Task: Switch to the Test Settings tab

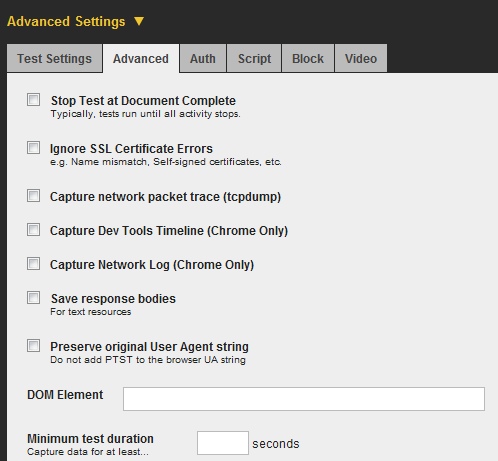Action: tap(54, 58)
